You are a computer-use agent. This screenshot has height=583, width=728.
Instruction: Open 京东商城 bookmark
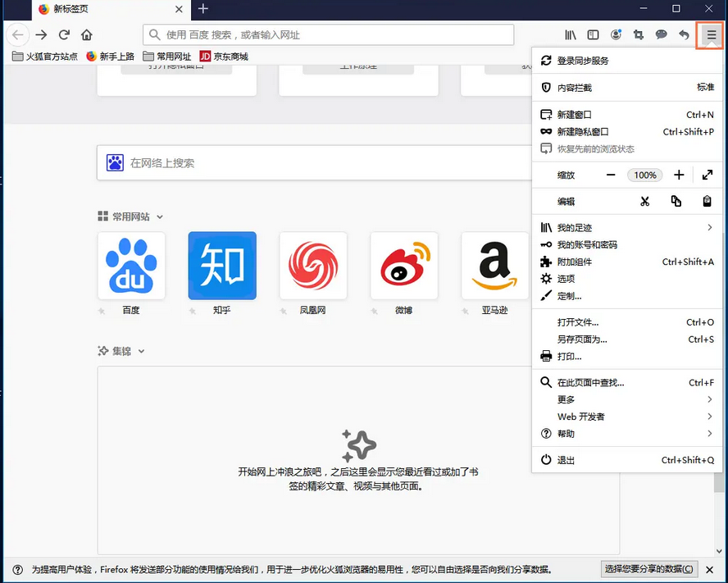click(224, 57)
